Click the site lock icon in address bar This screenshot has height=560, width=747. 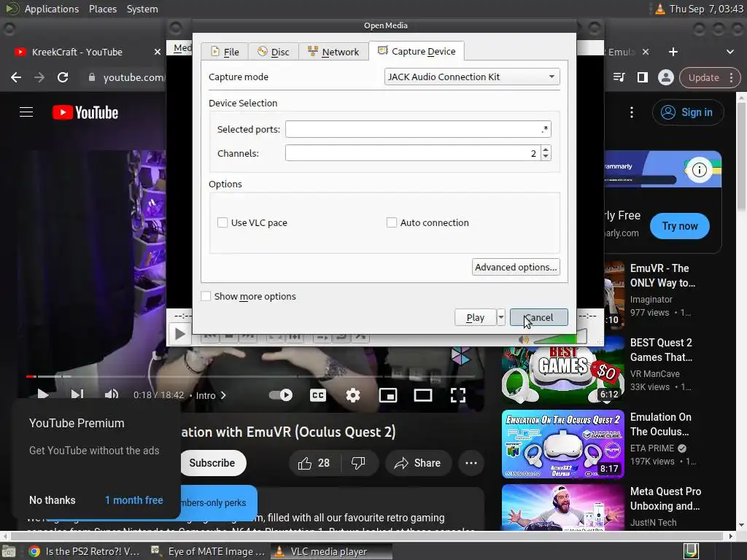91,77
